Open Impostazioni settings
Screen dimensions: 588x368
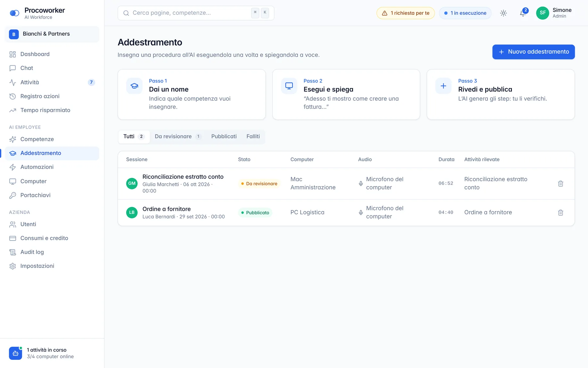52,266
